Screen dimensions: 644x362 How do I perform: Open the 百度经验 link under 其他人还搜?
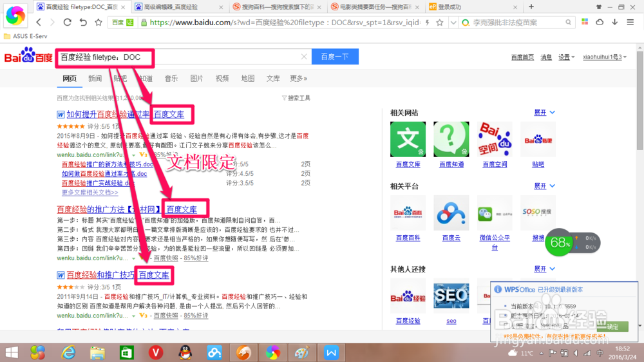point(408,321)
